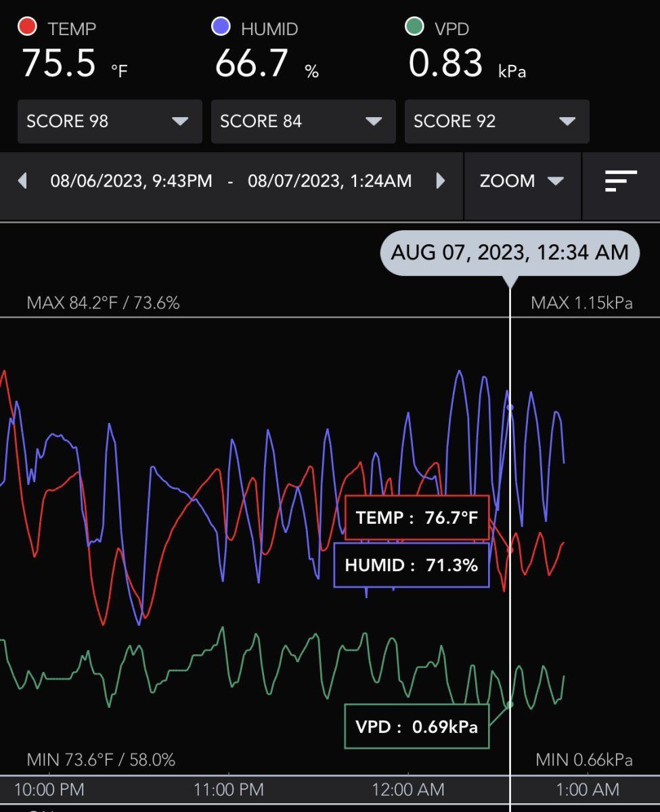Click the 75.5 °F temperature reading
The height and width of the screenshot is (812, 660).
point(74,65)
